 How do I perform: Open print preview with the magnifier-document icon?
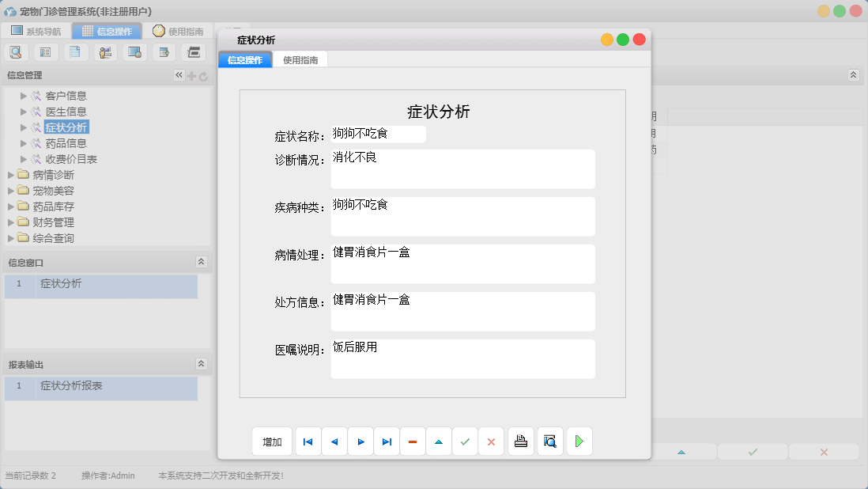tap(549, 441)
